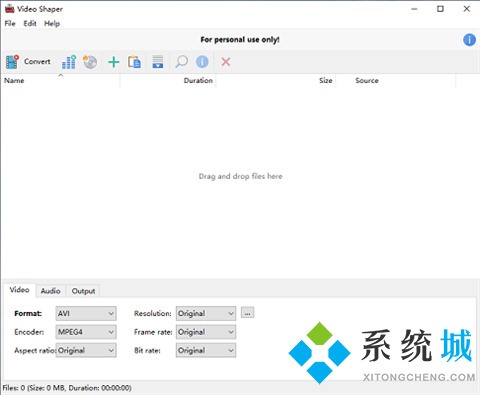Open the Help menu
Image resolution: width=480 pixels, height=395 pixels.
point(52,23)
